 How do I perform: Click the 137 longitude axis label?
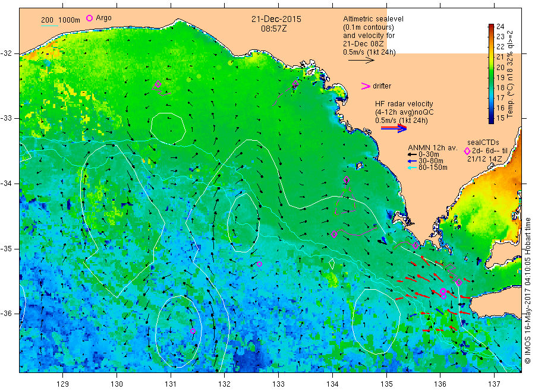pyautogui.click(x=494, y=384)
